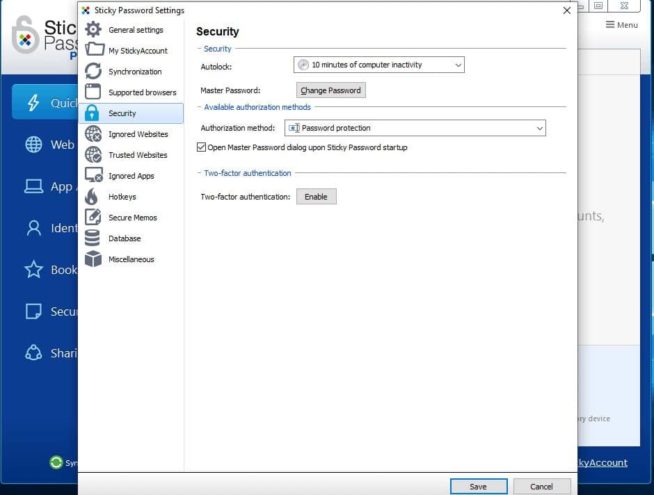Click the My StickyAccount folder icon
Image resolution: width=654 pixels, height=495 pixels.
click(x=94, y=50)
